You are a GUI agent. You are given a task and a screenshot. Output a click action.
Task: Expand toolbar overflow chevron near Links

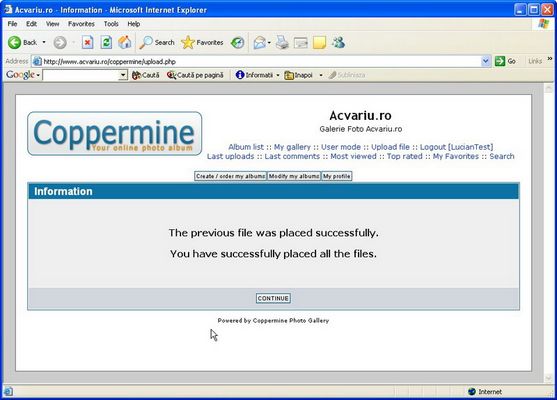coord(550,59)
